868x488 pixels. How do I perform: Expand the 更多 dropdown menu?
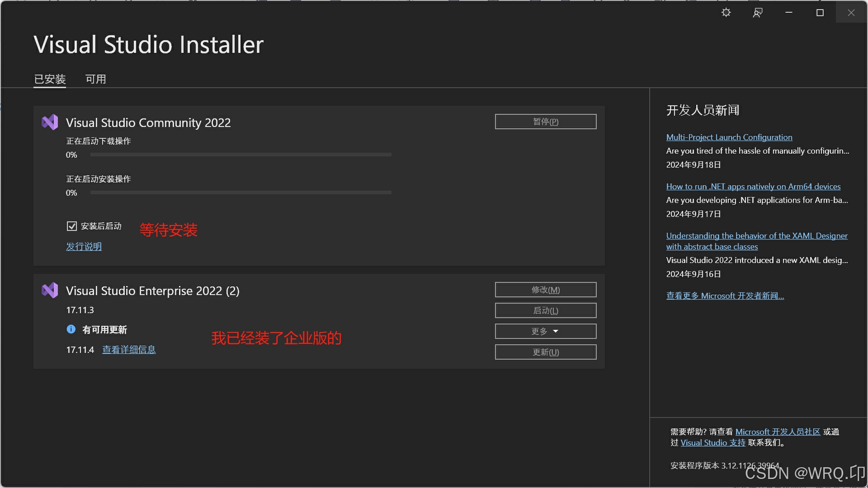(x=545, y=331)
